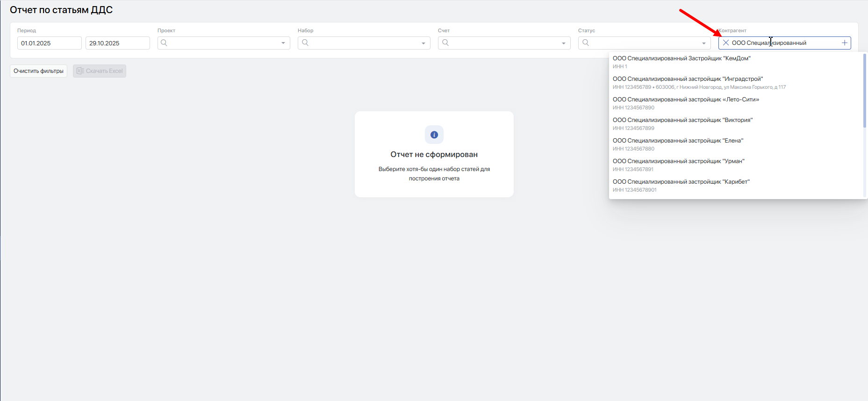Click the contractor list scrollbar
The image size is (868, 401).
click(x=865, y=91)
